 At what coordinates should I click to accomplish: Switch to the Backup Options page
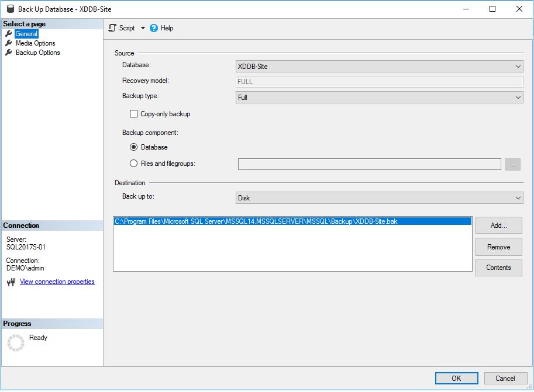(39, 52)
